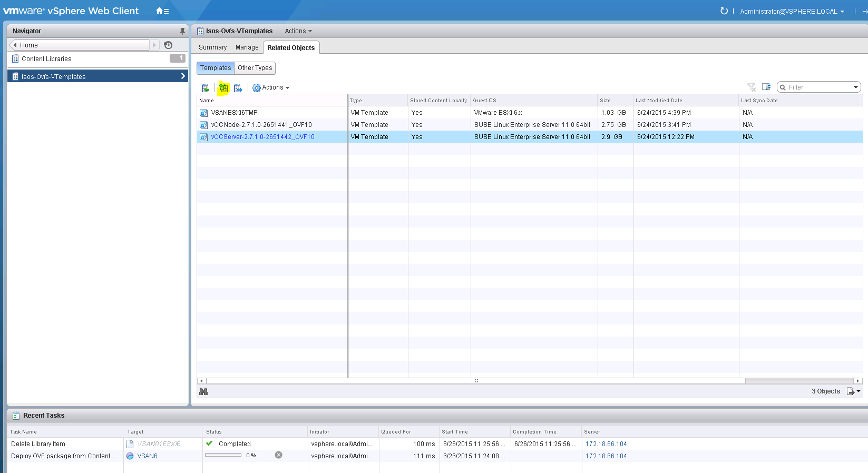Open the navigation history clock icon
Viewport: 868px width, 473px height.
click(168, 45)
